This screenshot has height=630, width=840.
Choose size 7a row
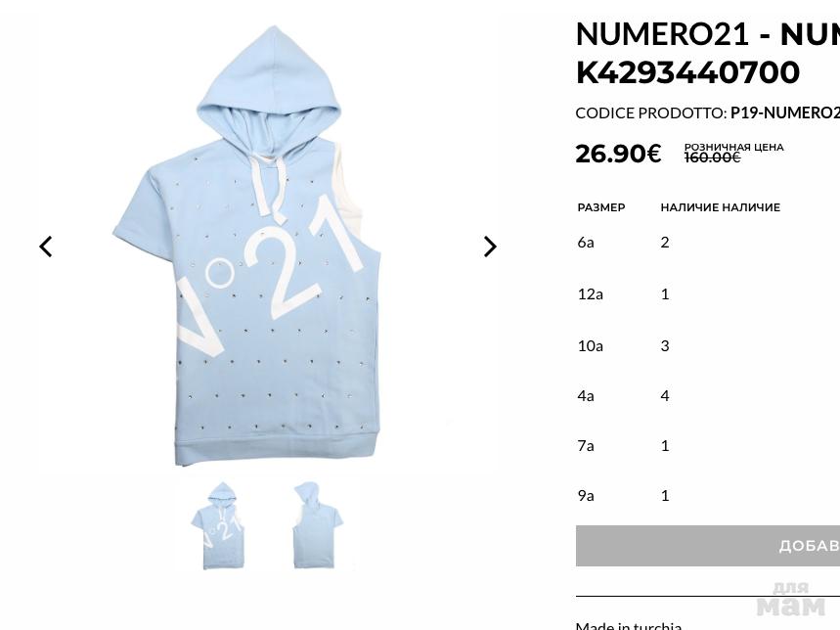pos(708,446)
